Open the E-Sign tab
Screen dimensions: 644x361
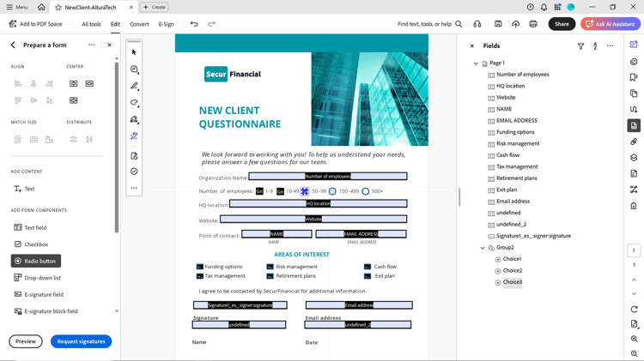point(167,24)
